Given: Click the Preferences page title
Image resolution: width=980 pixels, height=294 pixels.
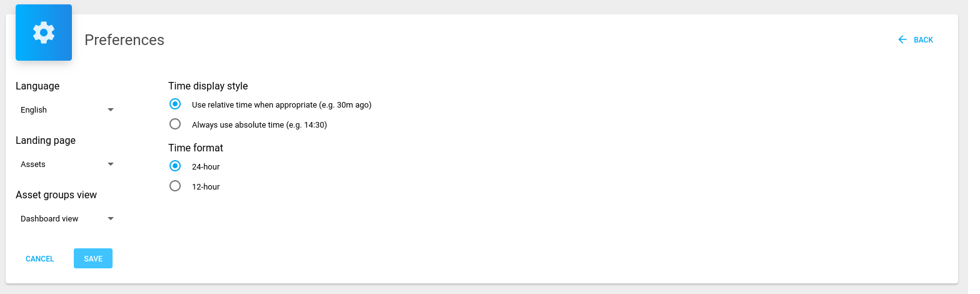Looking at the screenshot, I should 124,40.
